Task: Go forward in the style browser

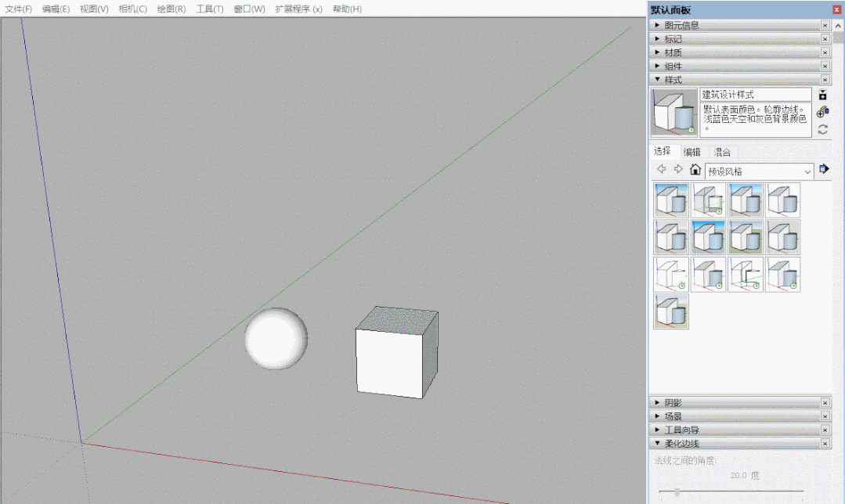Action: point(678,169)
